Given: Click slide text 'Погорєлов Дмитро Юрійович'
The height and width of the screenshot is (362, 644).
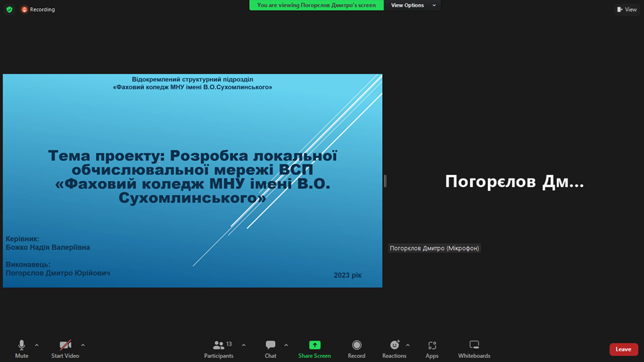Looking at the screenshot, I should point(58,273).
